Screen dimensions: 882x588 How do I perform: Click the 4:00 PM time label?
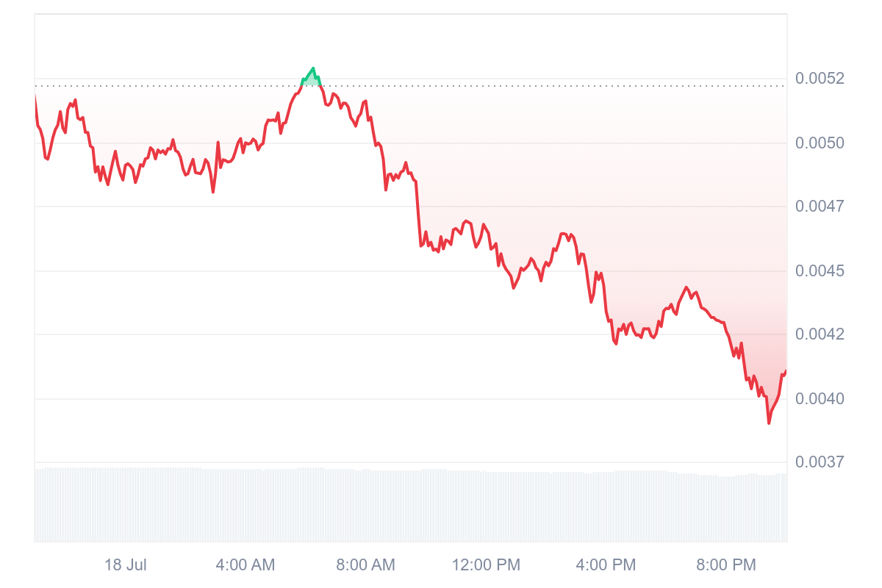click(x=606, y=565)
